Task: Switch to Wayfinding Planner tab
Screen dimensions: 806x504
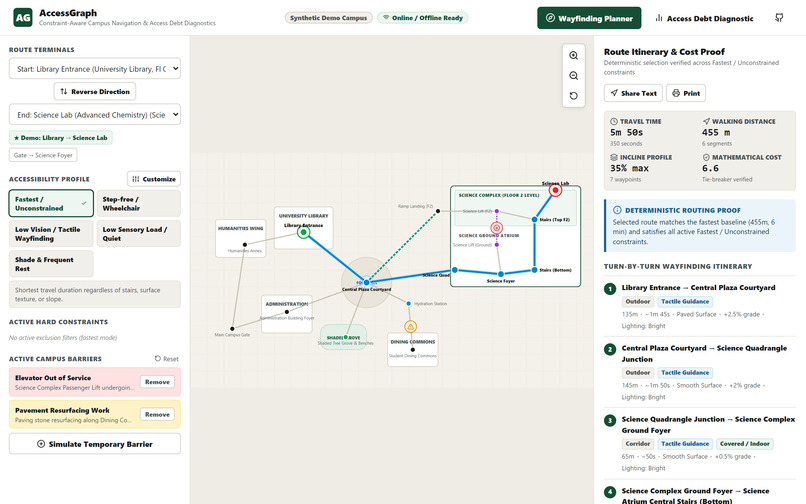Action: pyautogui.click(x=589, y=18)
